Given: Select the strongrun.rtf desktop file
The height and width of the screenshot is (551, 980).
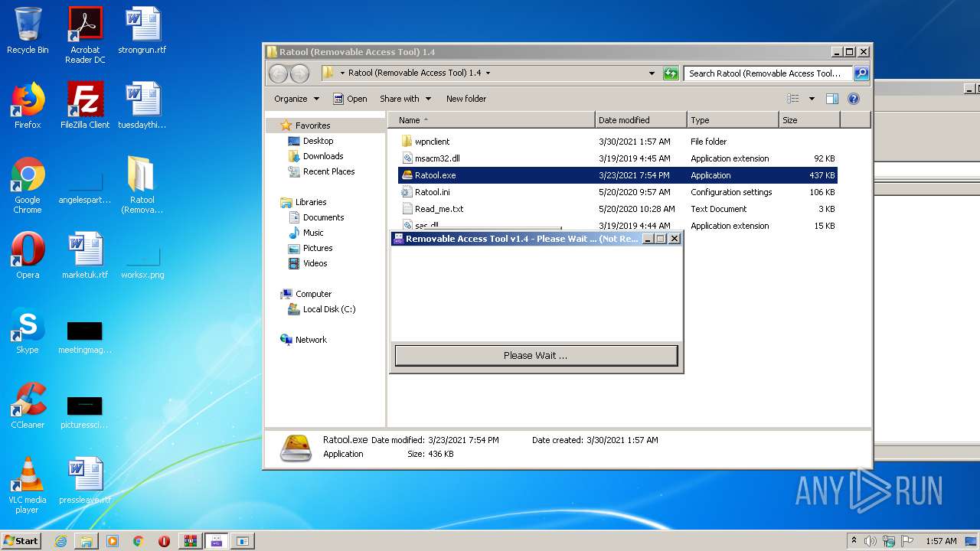Looking at the screenshot, I should tap(142, 31).
